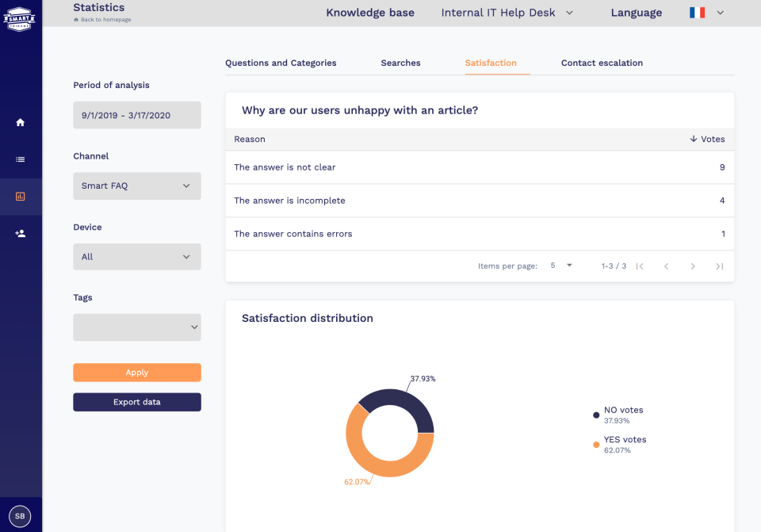761x532 pixels.
Task: Open the Channel dropdown showing Smart FAQ
Action: (136, 186)
